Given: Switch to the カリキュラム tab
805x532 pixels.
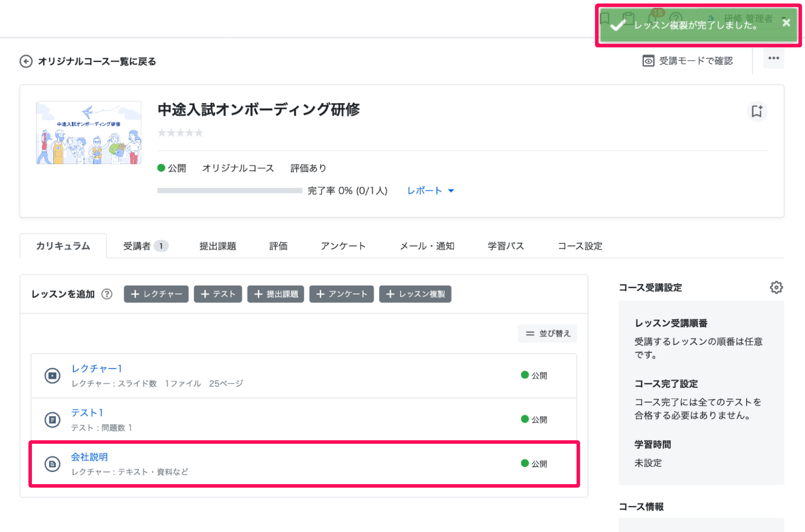Looking at the screenshot, I should tap(63, 246).
